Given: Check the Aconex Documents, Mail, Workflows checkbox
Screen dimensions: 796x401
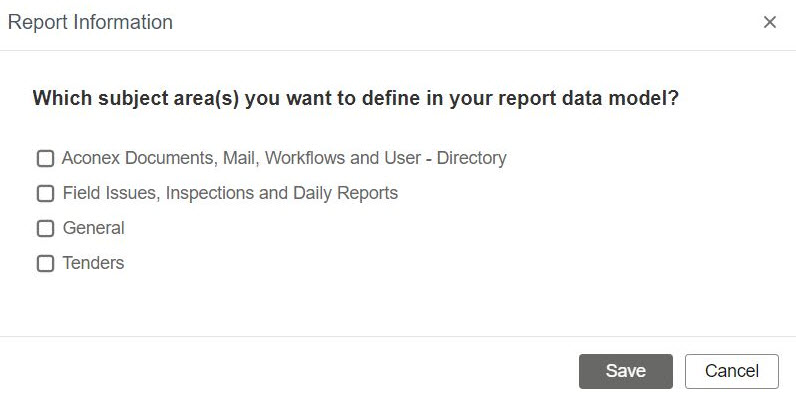Looking at the screenshot, I should point(45,158).
